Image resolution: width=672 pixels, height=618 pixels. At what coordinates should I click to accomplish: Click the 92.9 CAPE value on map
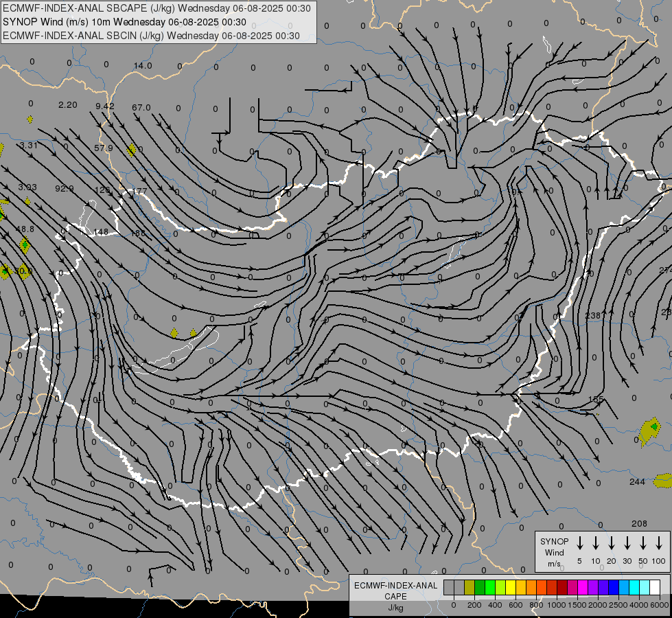pyautogui.click(x=65, y=188)
